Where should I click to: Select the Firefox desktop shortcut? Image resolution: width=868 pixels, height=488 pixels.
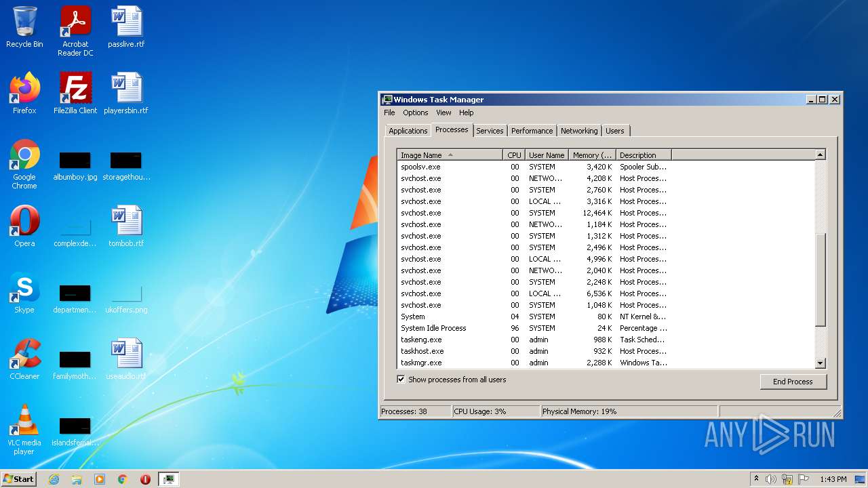[24, 94]
